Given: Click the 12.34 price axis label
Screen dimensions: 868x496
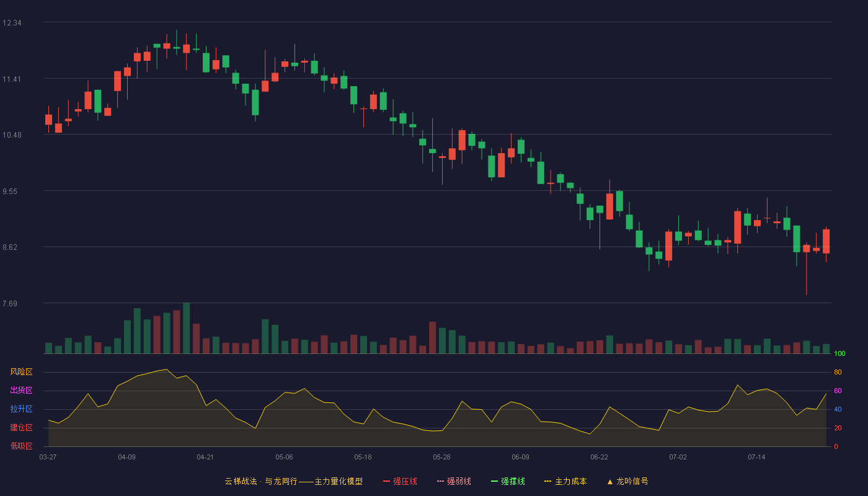Looking at the screenshot, I should point(12,23).
